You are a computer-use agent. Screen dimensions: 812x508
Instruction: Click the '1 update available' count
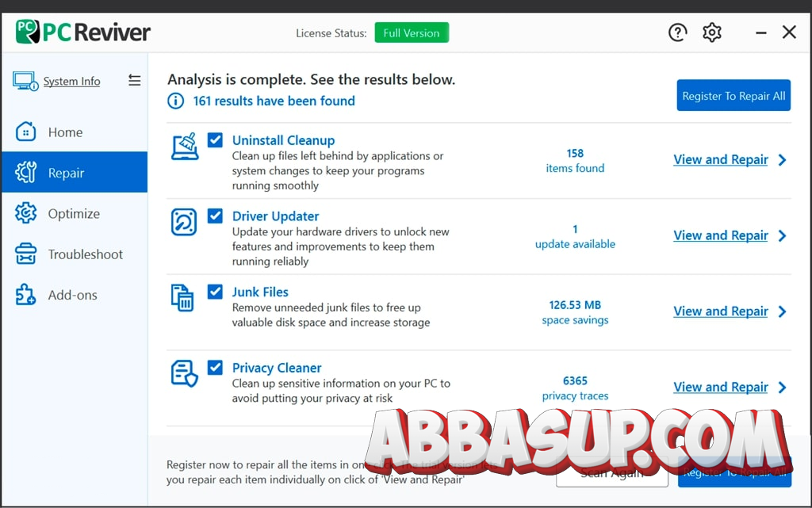click(x=575, y=236)
